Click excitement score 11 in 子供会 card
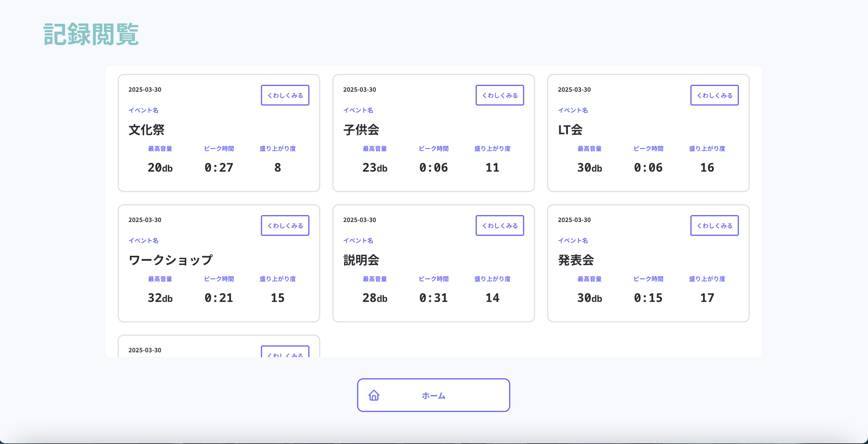 492,167
